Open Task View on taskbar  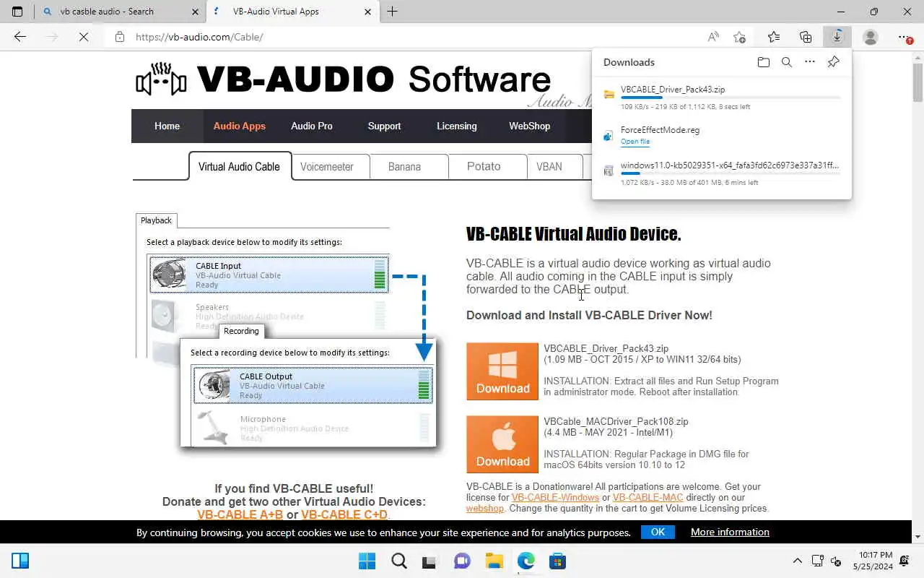tap(430, 561)
